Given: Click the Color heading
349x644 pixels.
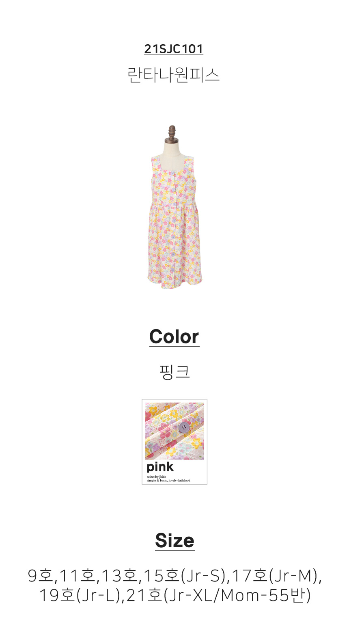Looking at the screenshot, I should (174, 337).
